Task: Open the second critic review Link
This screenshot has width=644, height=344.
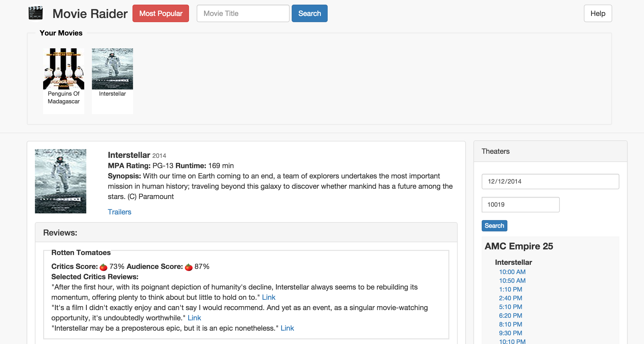Action: [x=194, y=318]
